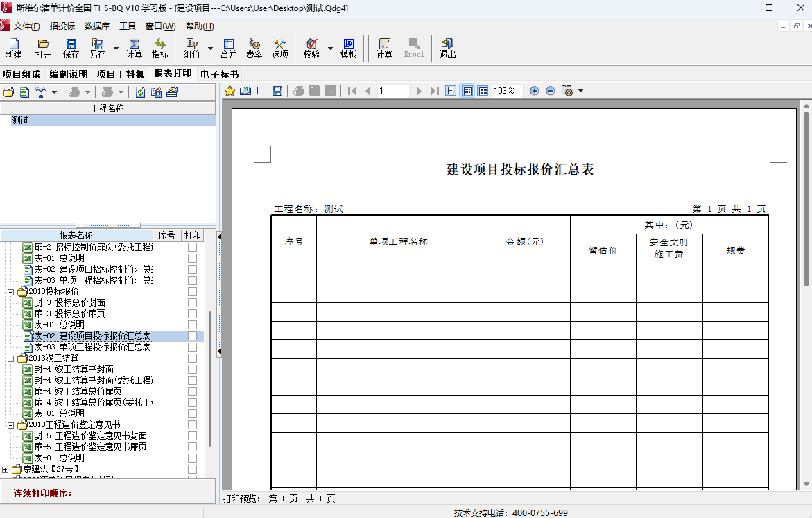Viewport: 812px width, 518px height.
Task: Open the 数据库 menu
Action: 97,26
